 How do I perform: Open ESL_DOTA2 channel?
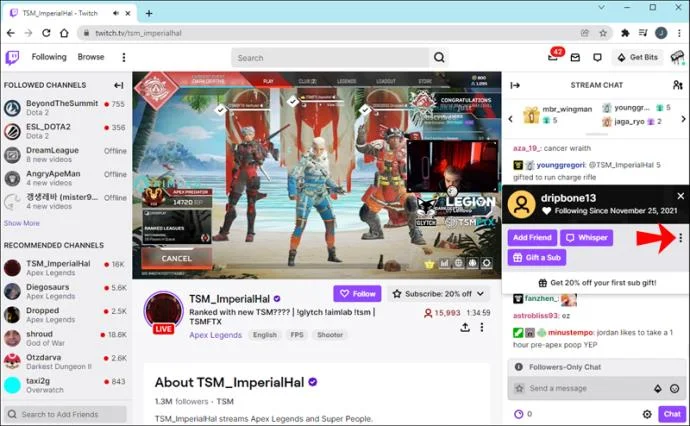pyautogui.click(x=65, y=131)
